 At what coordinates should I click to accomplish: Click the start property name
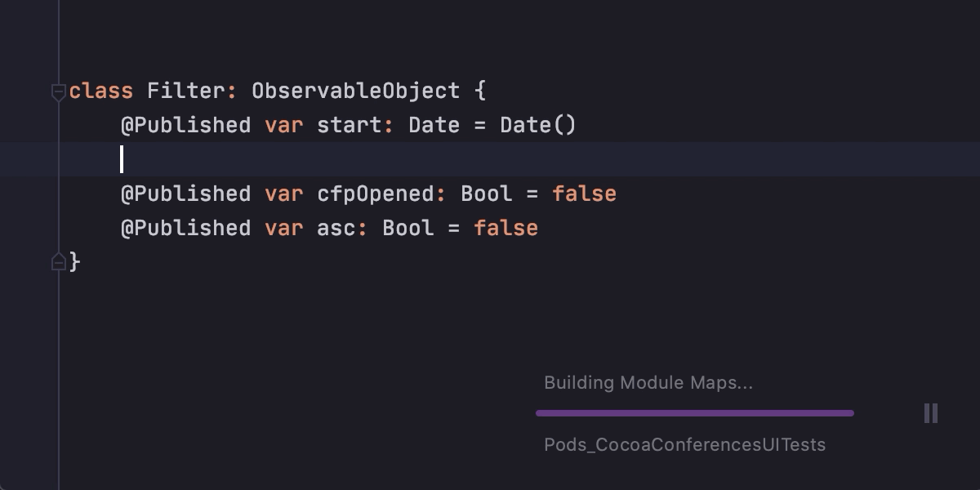(349, 125)
